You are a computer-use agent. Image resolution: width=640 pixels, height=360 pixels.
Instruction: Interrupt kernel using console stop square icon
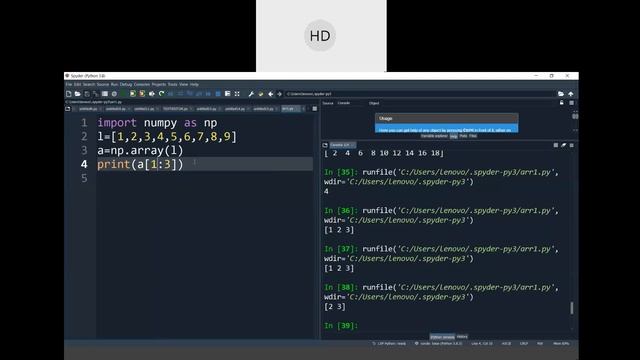556,145
